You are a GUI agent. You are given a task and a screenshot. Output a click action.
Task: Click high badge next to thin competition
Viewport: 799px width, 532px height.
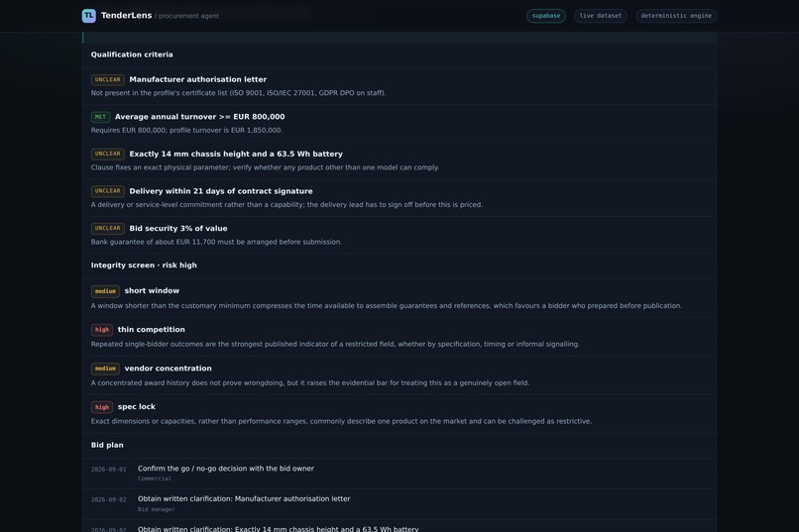(102, 330)
